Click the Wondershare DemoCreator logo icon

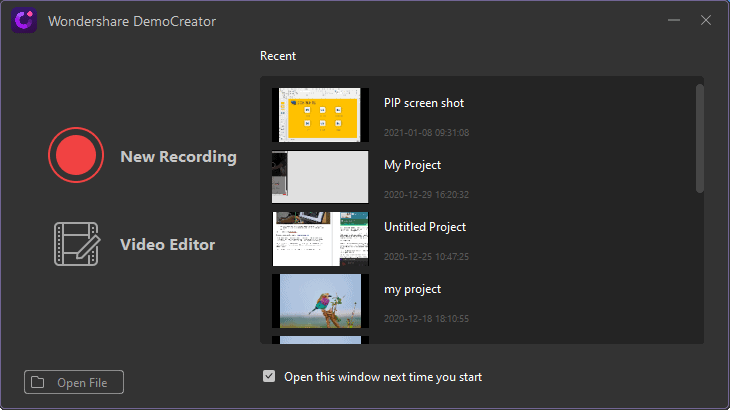(24, 20)
